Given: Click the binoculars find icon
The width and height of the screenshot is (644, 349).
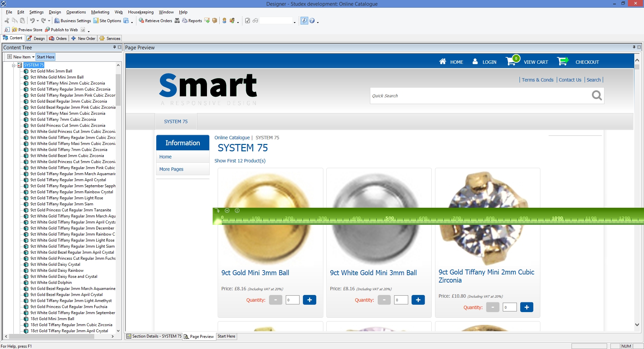Looking at the screenshot, I should click(177, 21).
